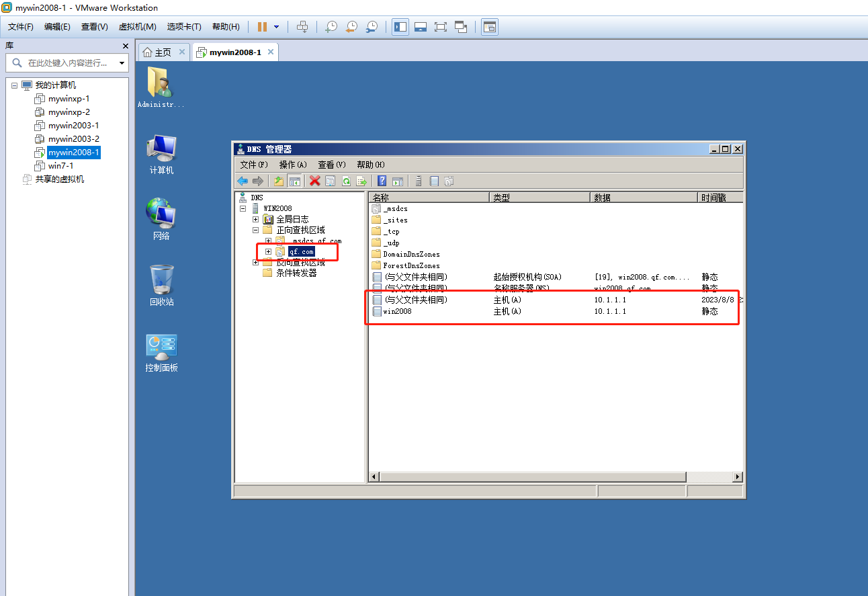Click the Back arrow in DNS Manager toolbar
Screen dimensions: 868x596
click(243, 181)
